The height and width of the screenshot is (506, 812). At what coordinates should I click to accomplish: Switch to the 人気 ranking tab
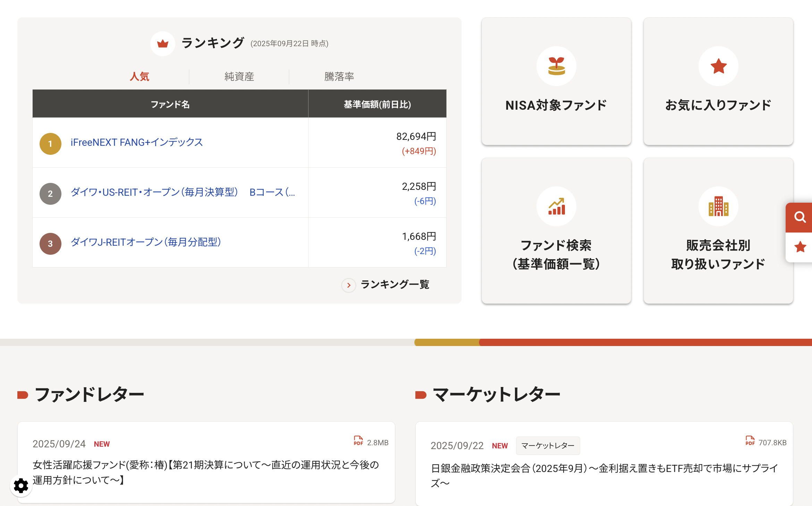pyautogui.click(x=139, y=77)
